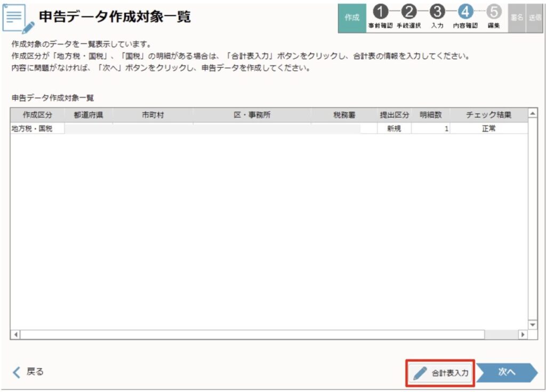Go to step 3 入力 circle

coord(437,12)
